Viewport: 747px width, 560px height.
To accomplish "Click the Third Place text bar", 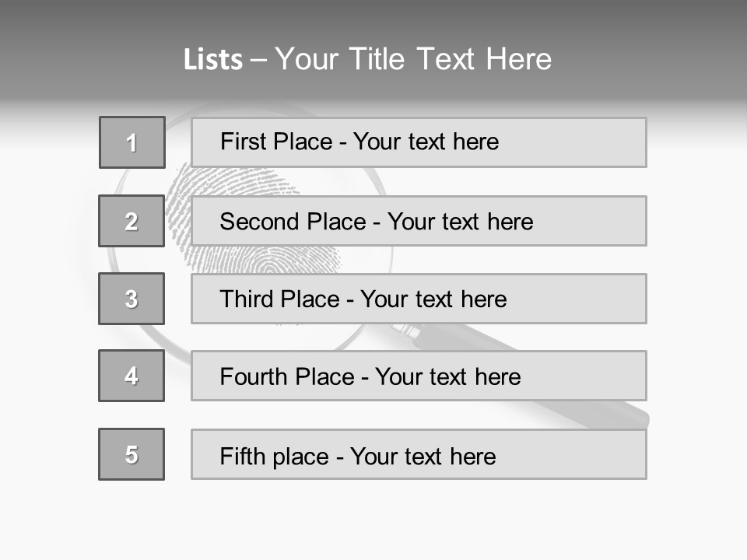I will 419,299.
